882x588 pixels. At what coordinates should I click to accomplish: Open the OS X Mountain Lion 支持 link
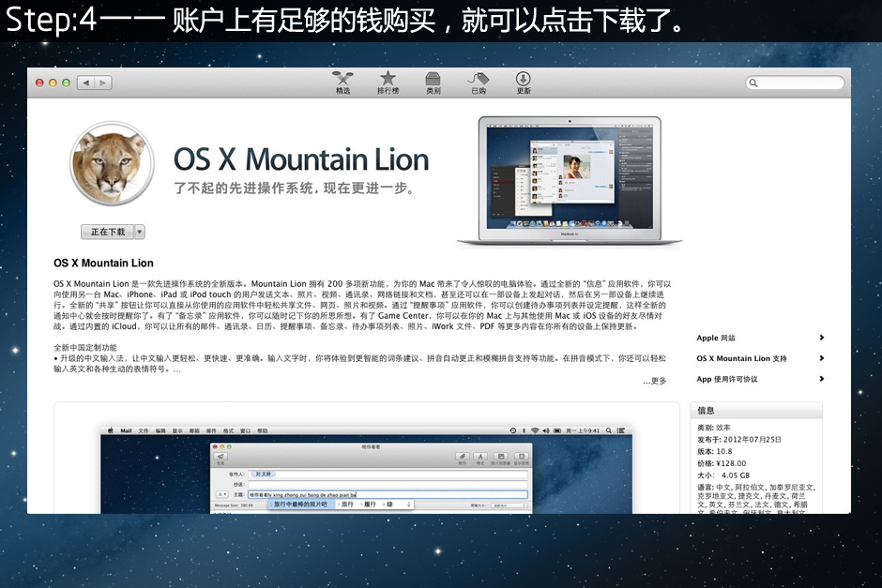point(741,358)
